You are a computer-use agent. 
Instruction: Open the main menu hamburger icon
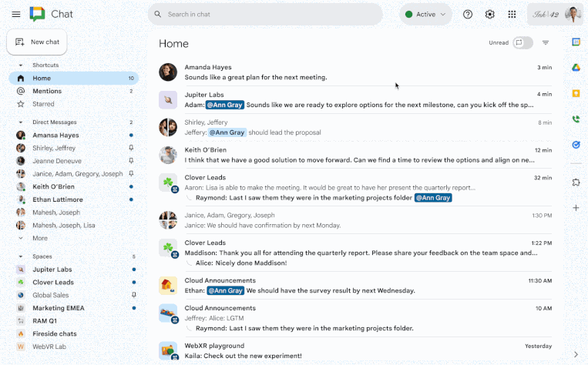pyautogui.click(x=16, y=14)
